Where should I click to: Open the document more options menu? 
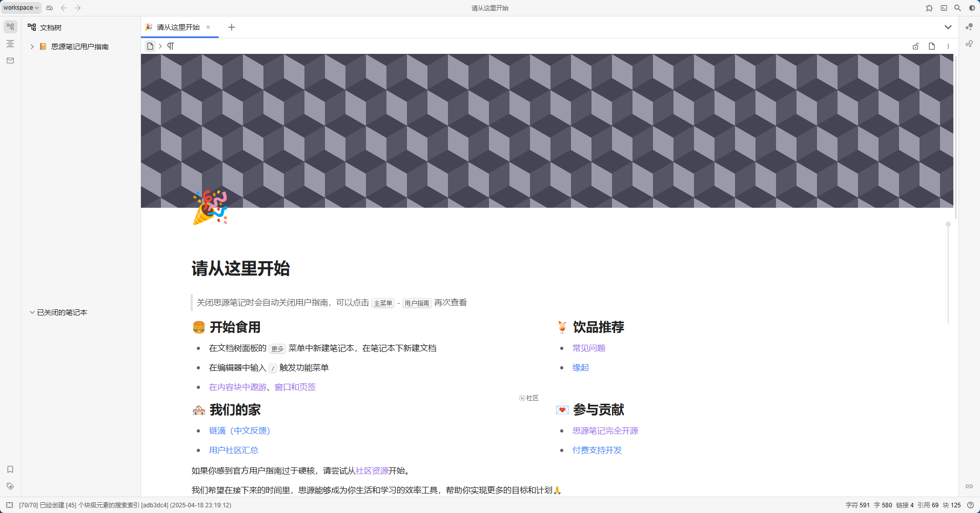click(948, 46)
